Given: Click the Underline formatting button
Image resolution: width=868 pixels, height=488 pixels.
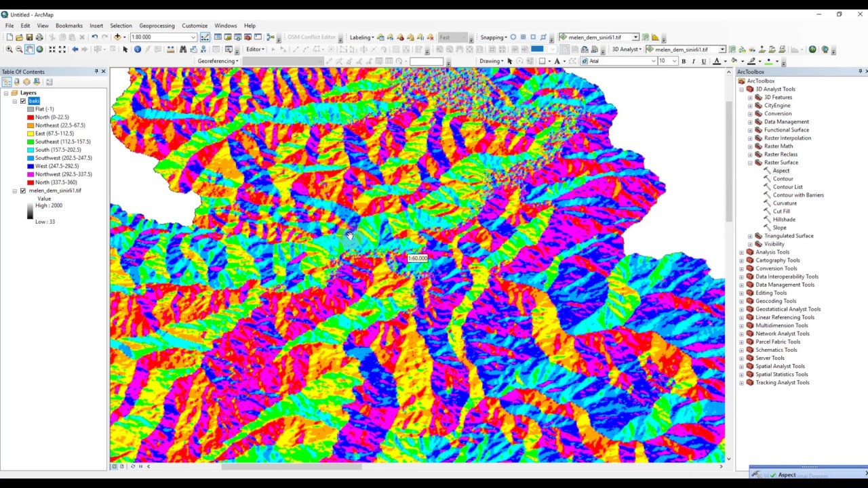Looking at the screenshot, I should point(704,61).
